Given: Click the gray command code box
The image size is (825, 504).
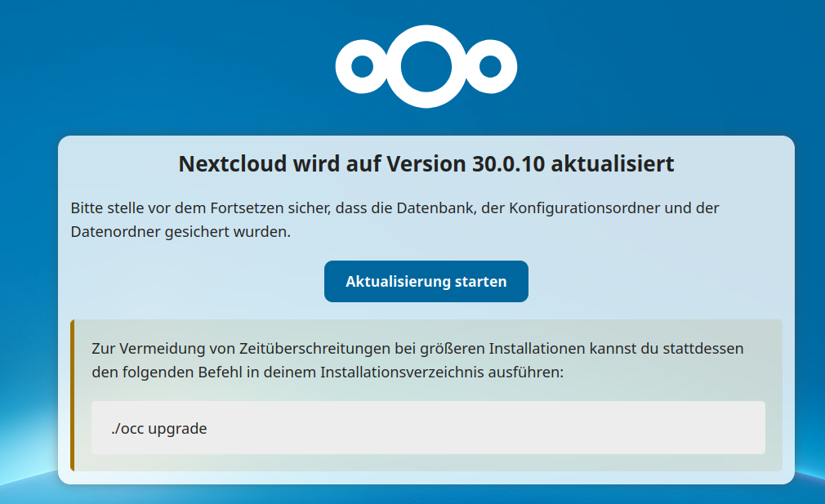Looking at the screenshot, I should [490, 428].
